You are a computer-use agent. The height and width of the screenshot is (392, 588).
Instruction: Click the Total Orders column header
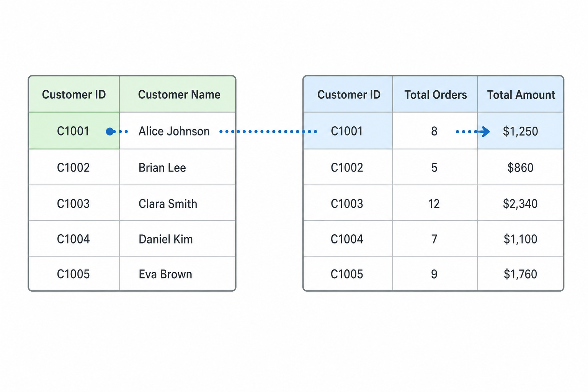coord(435,94)
